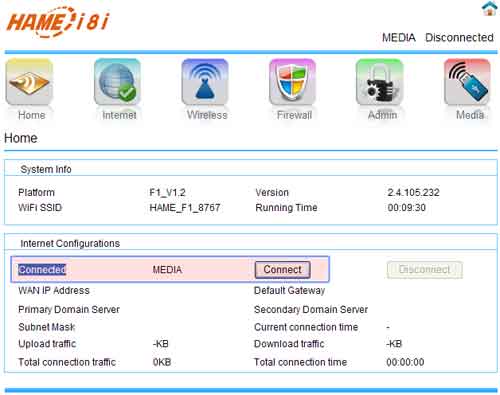This screenshot has width=500, height=395.
Task: Click the MEDIA label in the header
Action: [399, 37]
